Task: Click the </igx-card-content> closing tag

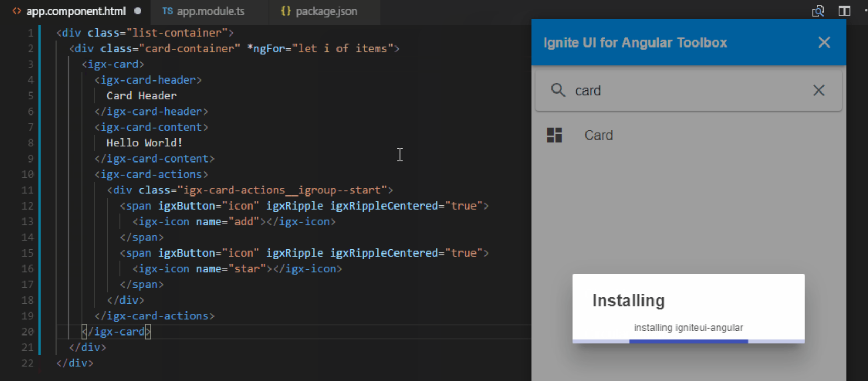Action: [x=154, y=158]
